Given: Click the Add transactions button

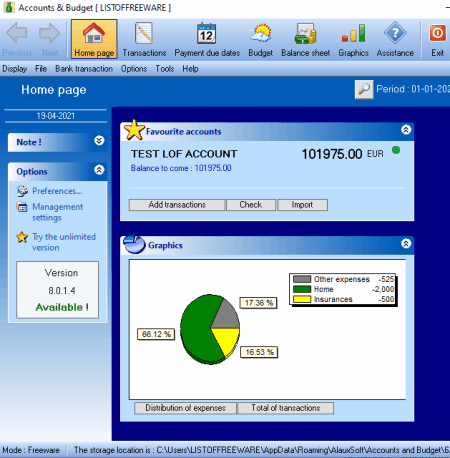Looking at the screenshot, I should [177, 205].
